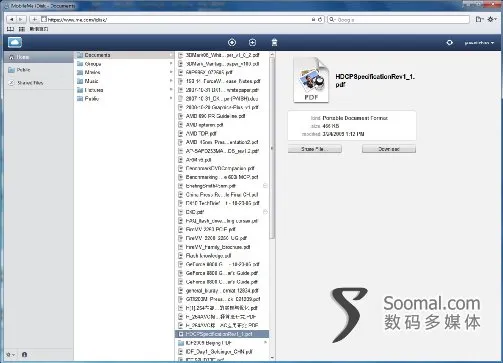Select the AMD opteron.pdf file
Screen dimensions: 503x363
click(x=222, y=125)
